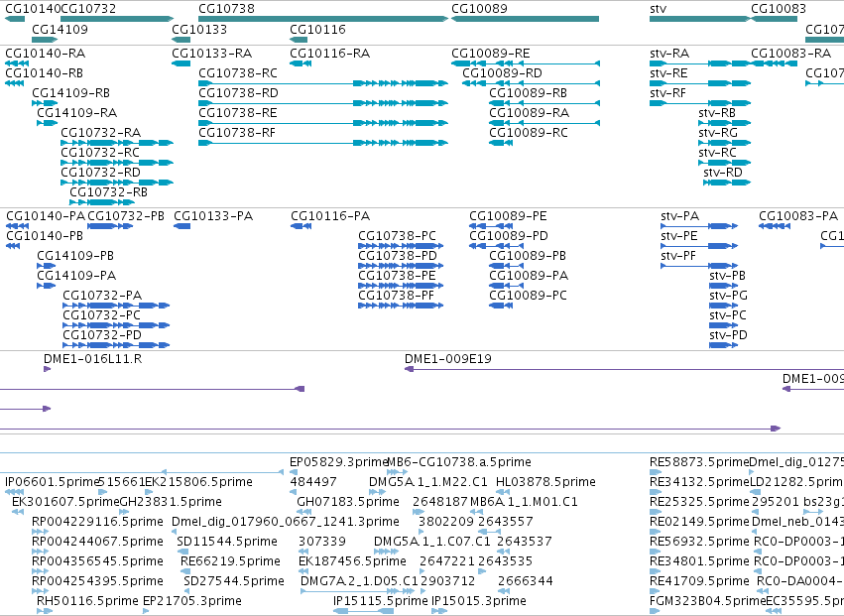
Task: Select feature Dmel_dig_017960_0667_1241.3prime
Action: (x=286, y=522)
